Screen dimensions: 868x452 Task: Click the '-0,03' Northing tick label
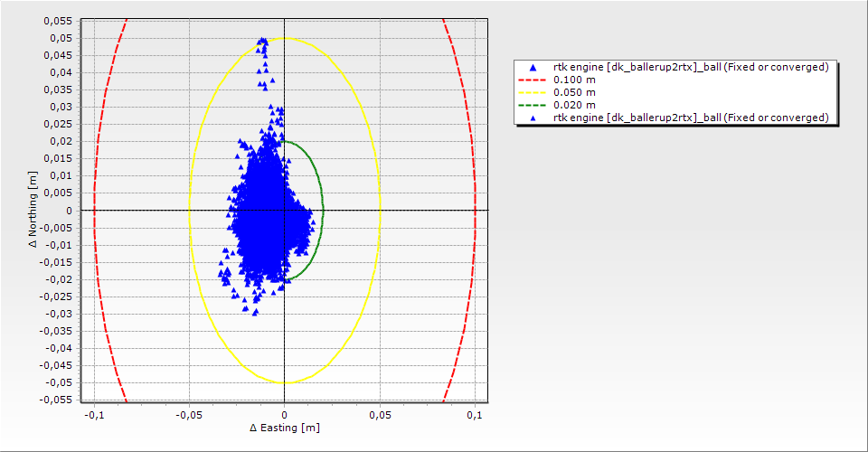click(x=59, y=314)
